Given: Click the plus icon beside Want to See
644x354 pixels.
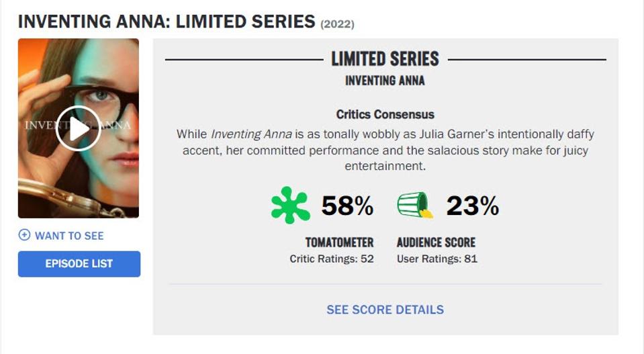Looking at the screenshot, I should [x=25, y=235].
